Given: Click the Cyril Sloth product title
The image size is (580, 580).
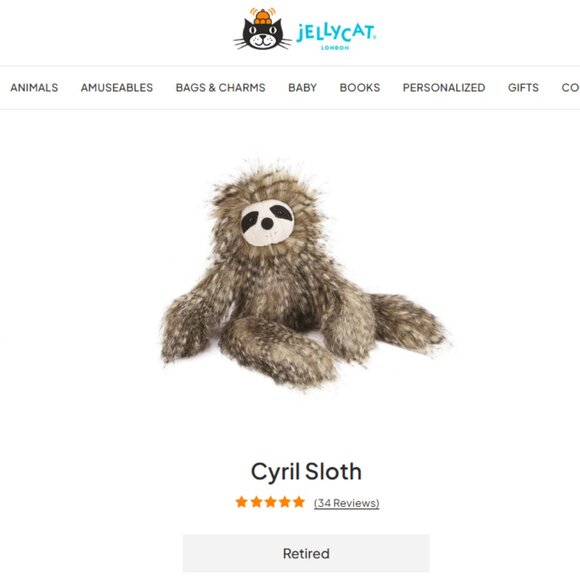Looking at the screenshot, I should (306, 472).
